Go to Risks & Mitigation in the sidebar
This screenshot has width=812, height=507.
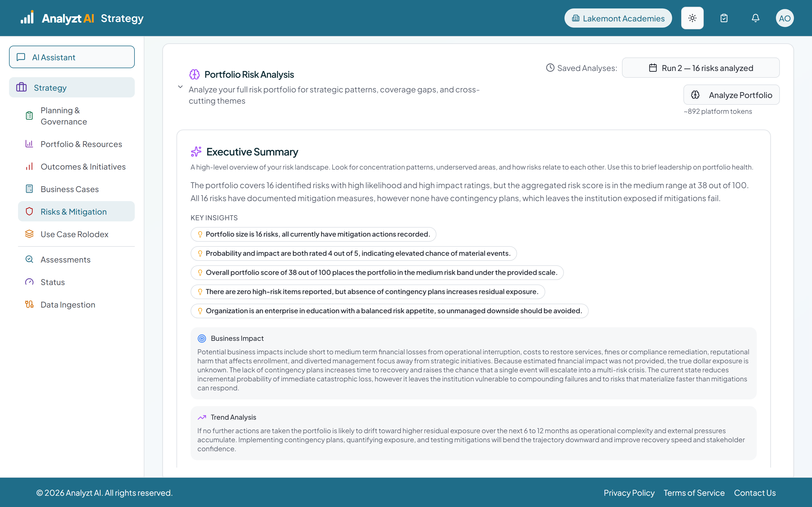pyautogui.click(x=76, y=212)
